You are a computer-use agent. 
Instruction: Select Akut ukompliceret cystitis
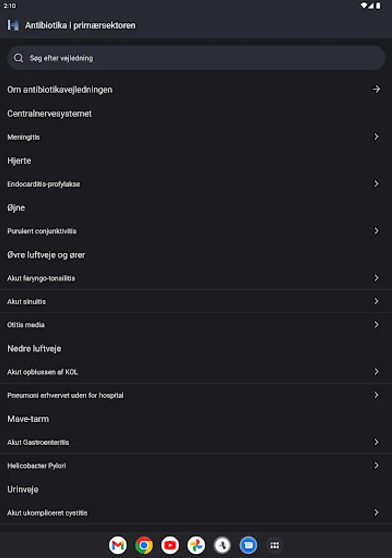47,513
